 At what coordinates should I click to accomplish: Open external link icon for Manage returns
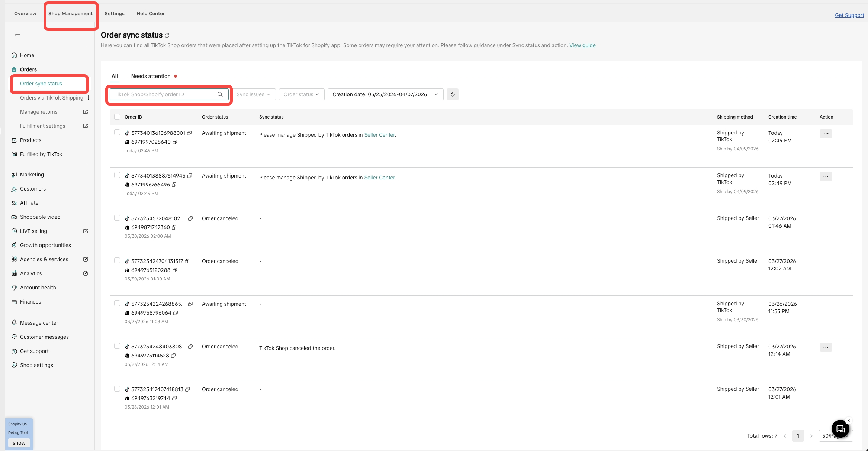(x=86, y=112)
